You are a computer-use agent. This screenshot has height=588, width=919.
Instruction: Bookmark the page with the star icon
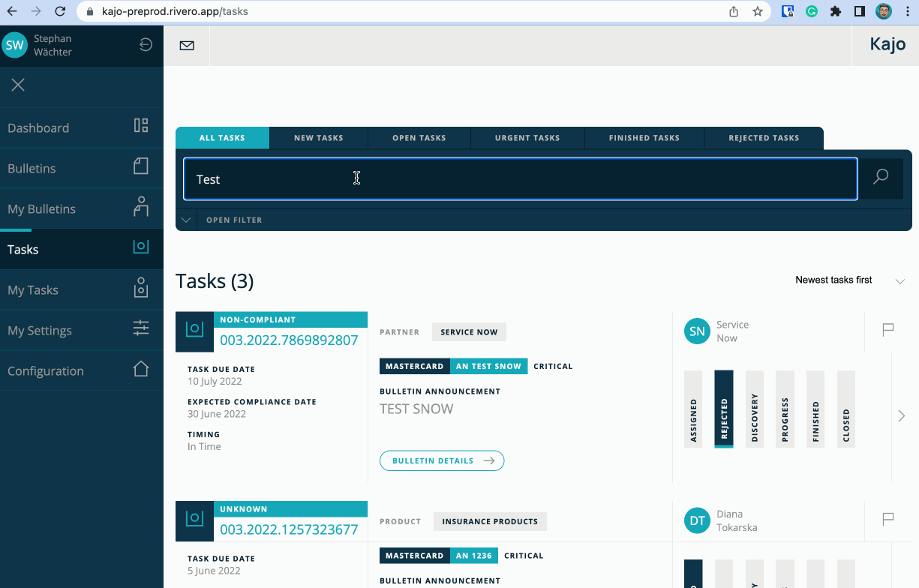[758, 11]
